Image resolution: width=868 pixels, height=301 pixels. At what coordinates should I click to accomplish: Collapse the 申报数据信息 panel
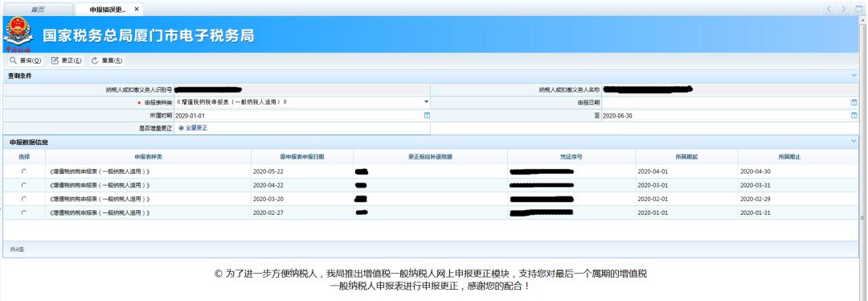coord(854,142)
